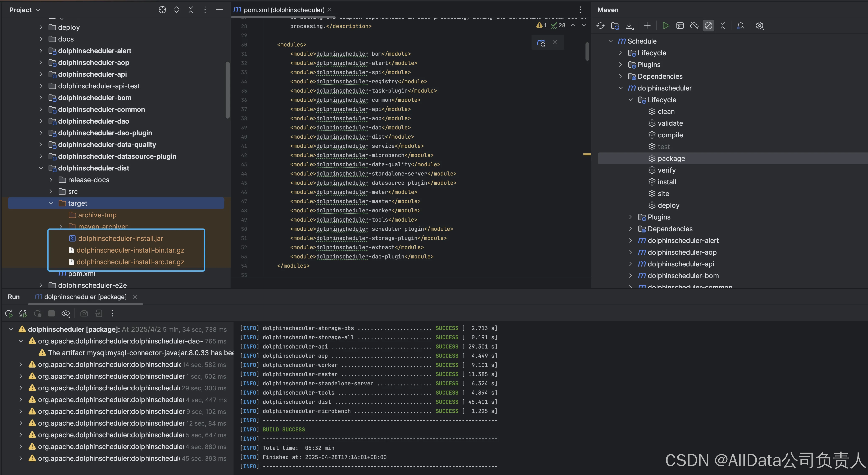This screenshot has width=868, height=475.
Task: Select the deploy lifecycle goal in Maven
Action: (x=668, y=205)
